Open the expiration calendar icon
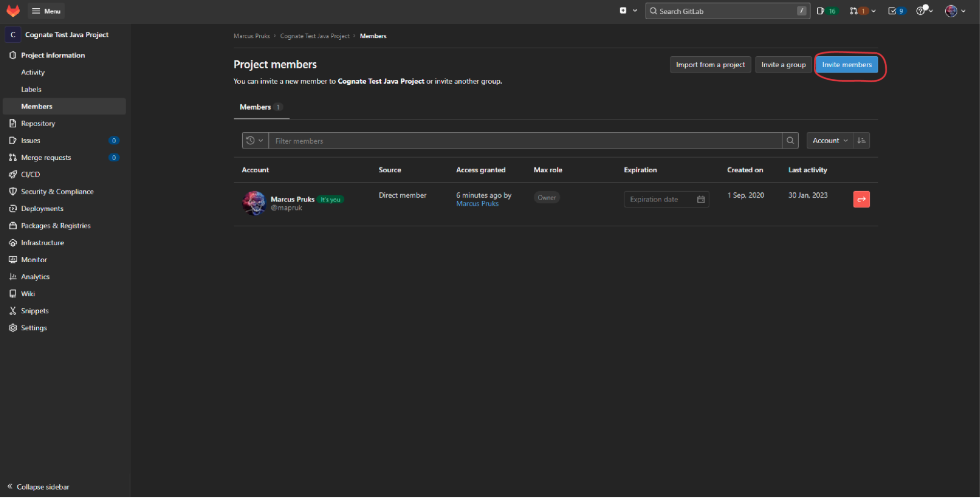Viewport: 980px width, 498px height. point(701,199)
